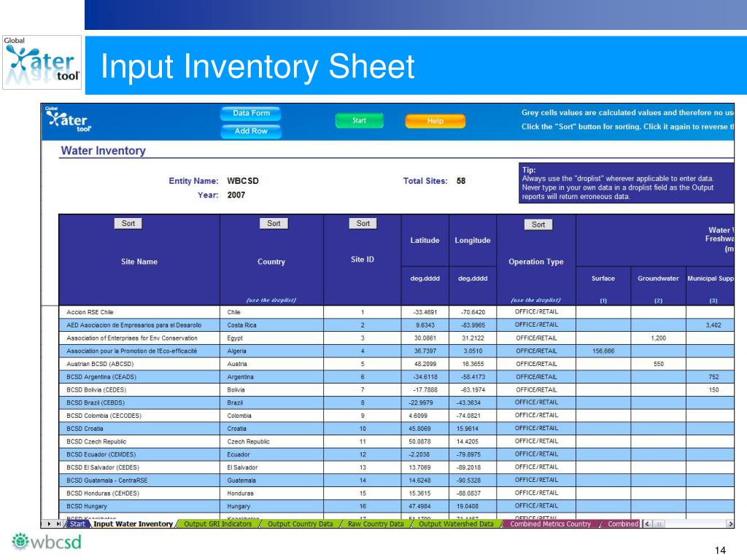Screen dimensions: 747x560
Task: Click the Add Row button
Action: tap(251, 131)
